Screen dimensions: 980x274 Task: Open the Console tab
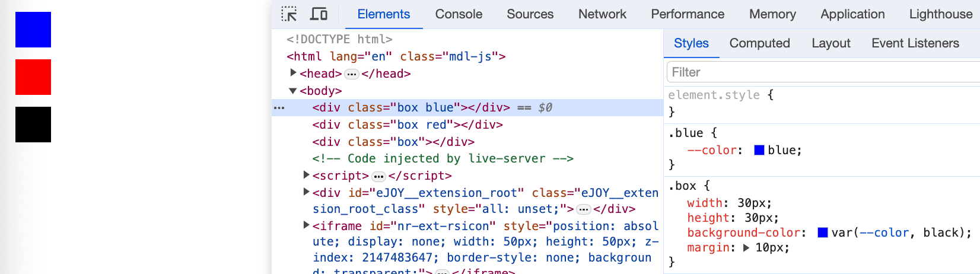tap(459, 14)
